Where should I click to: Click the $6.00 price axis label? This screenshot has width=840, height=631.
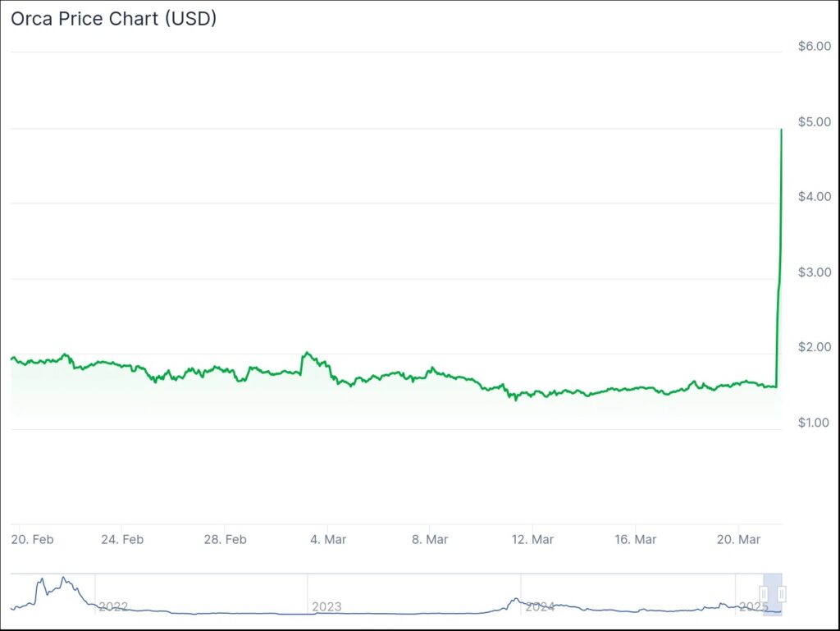pyautogui.click(x=815, y=47)
